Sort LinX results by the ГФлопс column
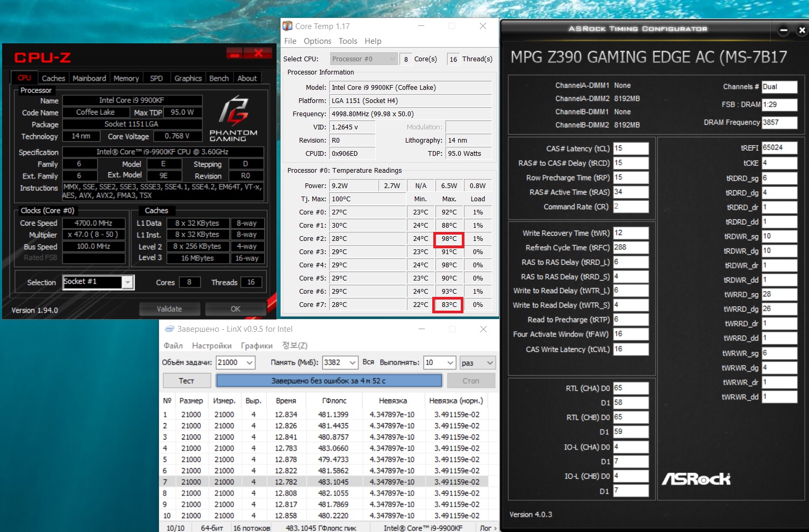 pyautogui.click(x=334, y=400)
